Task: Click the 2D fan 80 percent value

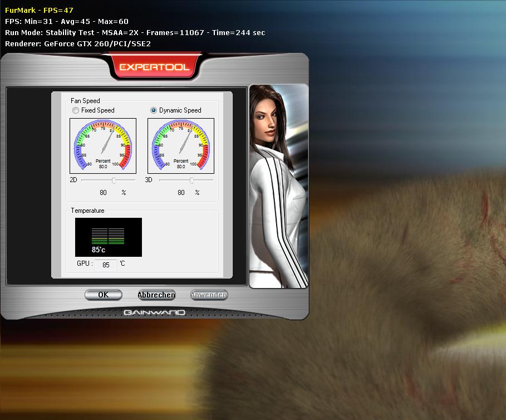Action: (103, 193)
